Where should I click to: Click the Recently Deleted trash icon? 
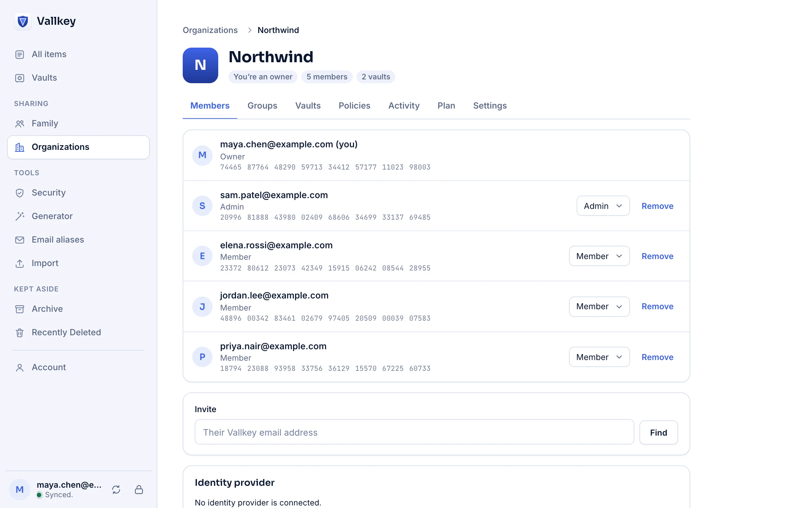20,333
